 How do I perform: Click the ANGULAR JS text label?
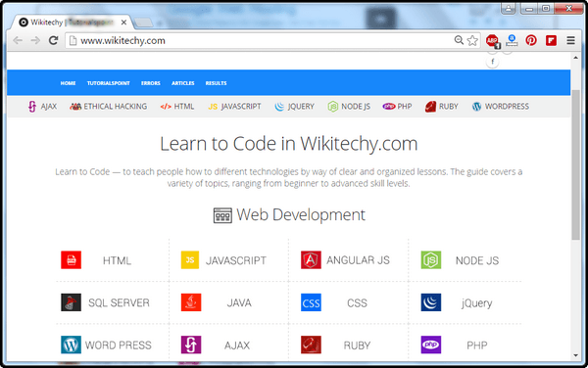[x=358, y=259]
